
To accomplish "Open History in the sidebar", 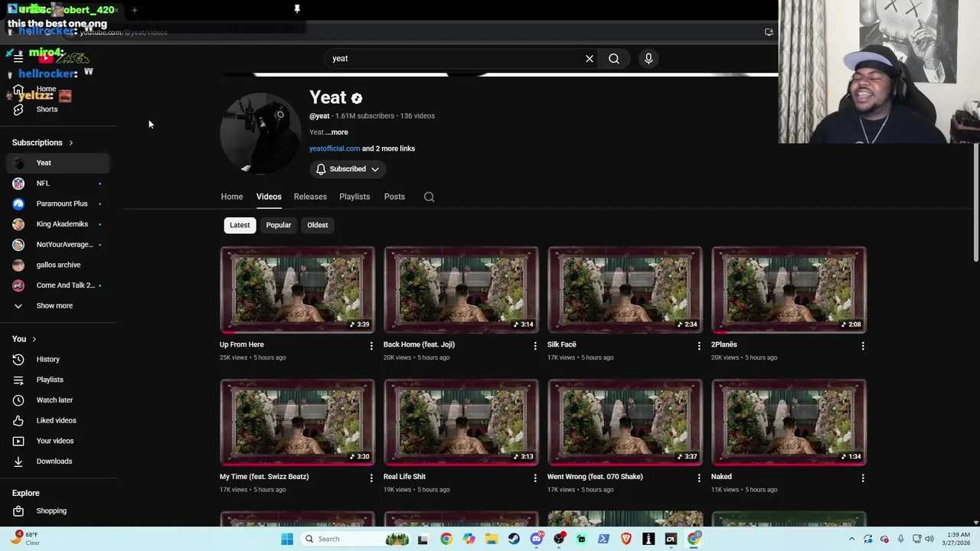I will click(x=58, y=359).
